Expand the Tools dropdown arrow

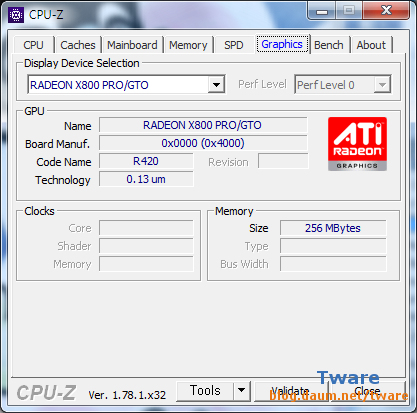(x=242, y=391)
